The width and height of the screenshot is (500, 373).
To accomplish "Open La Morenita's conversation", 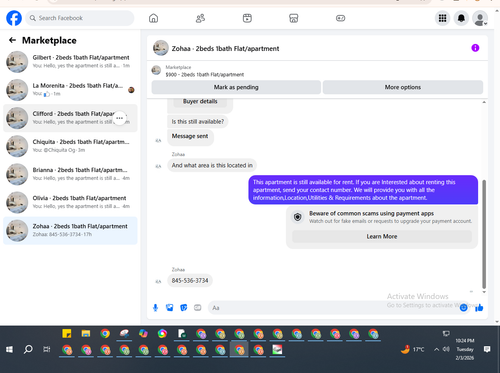I will pos(70,90).
